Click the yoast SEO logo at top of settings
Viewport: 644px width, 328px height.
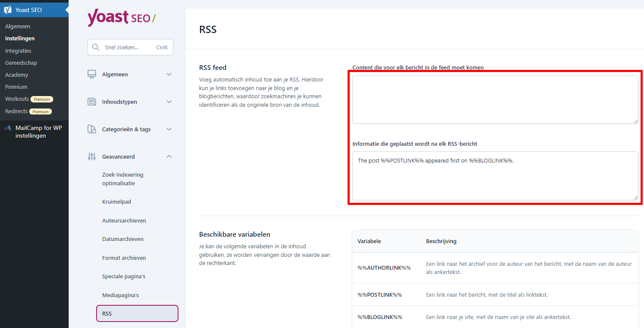122,18
